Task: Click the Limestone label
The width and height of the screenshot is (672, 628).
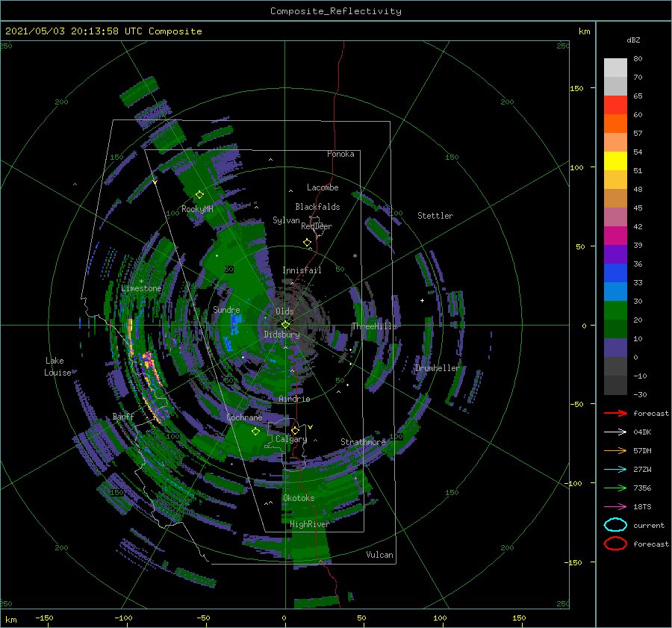Action: [x=141, y=288]
